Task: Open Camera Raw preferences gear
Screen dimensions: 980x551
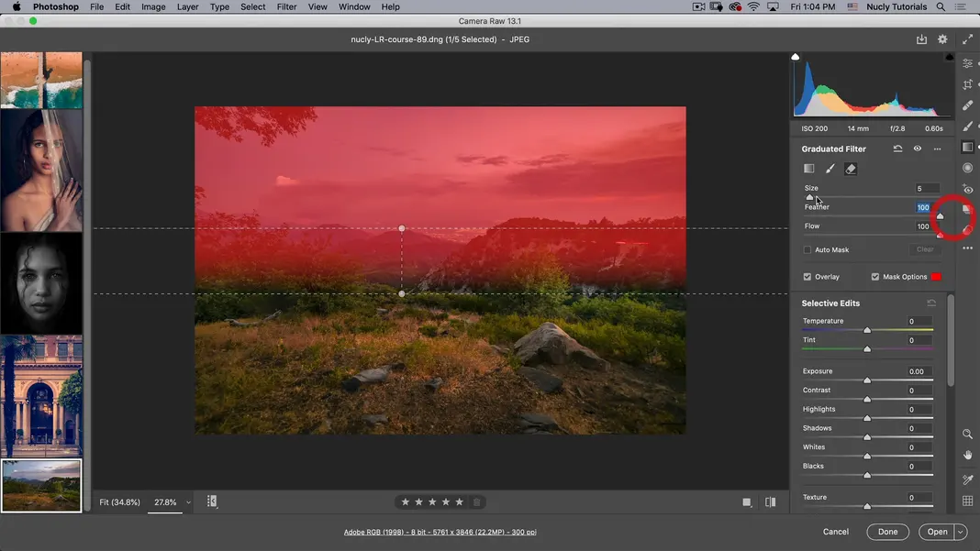Action: 942,39
